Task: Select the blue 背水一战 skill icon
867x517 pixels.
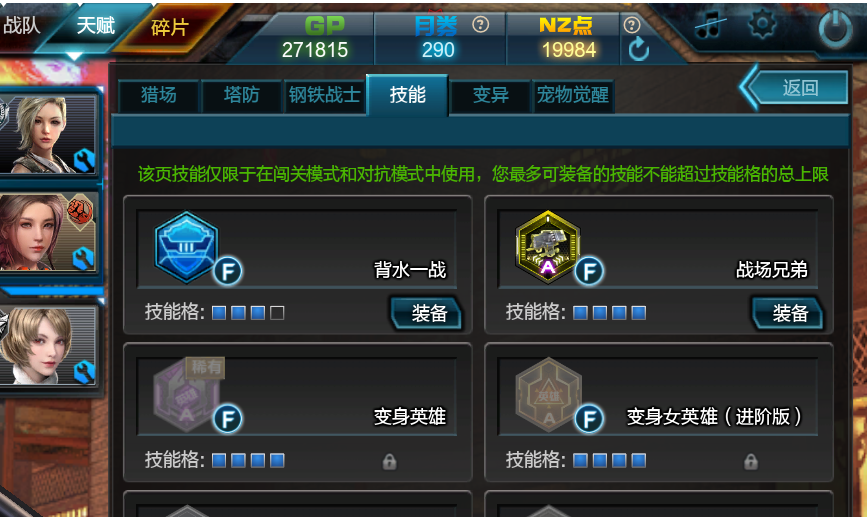Action: tap(186, 247)
